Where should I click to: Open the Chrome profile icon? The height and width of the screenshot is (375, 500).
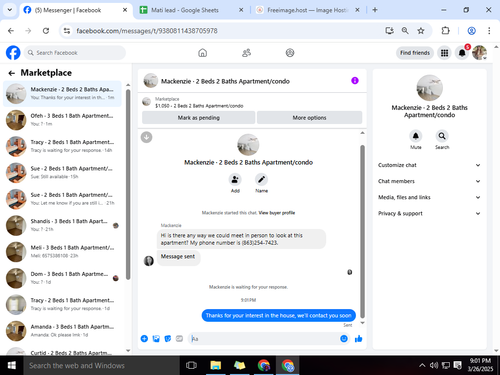(471, 31)
